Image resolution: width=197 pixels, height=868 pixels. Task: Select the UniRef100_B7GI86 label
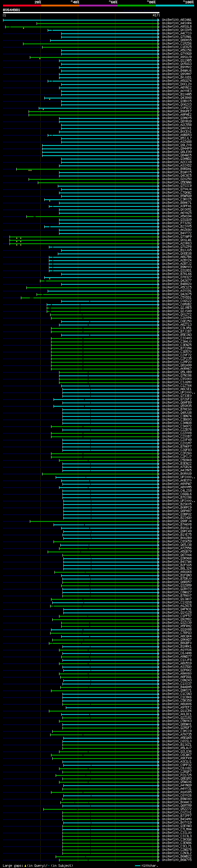[x=177, y=497]
